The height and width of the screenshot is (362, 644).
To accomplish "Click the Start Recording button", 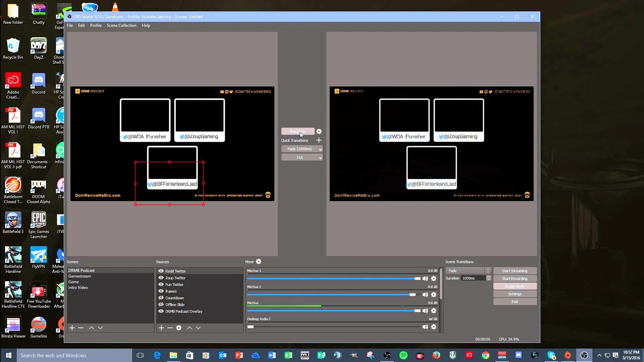I will point(515,279).
